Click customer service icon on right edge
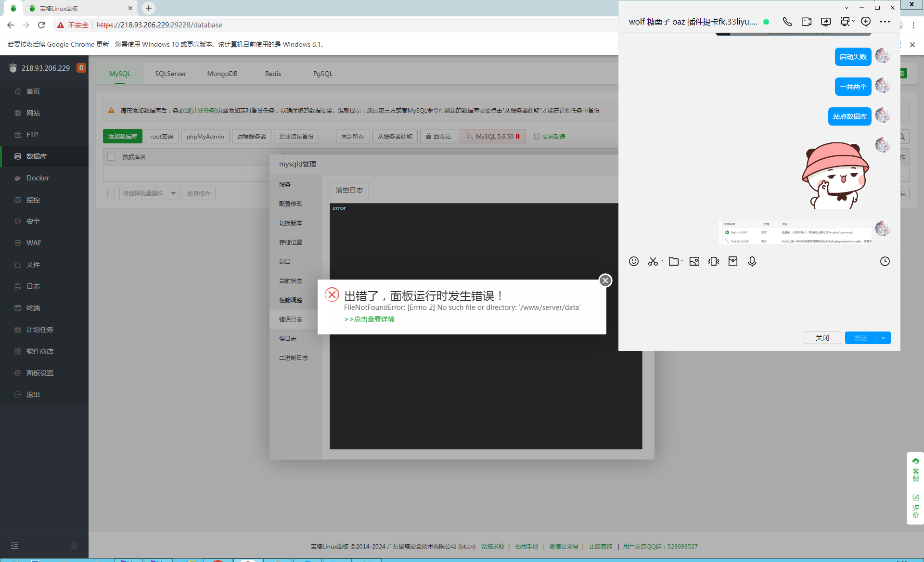Image resolution: width=924 pixels, height=562 pixels. 915,470
